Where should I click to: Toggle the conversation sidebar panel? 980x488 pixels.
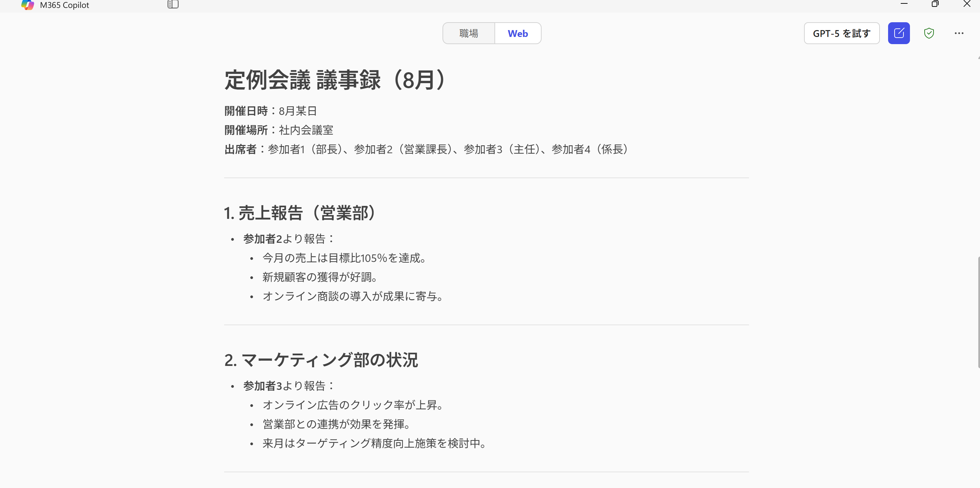tap(173, 5)
